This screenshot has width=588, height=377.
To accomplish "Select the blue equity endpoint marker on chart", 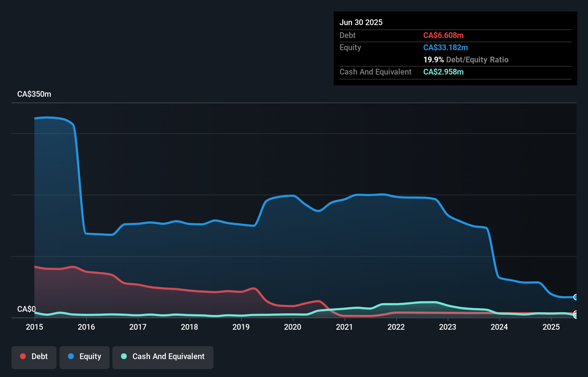I will click(x=575, y=297).
